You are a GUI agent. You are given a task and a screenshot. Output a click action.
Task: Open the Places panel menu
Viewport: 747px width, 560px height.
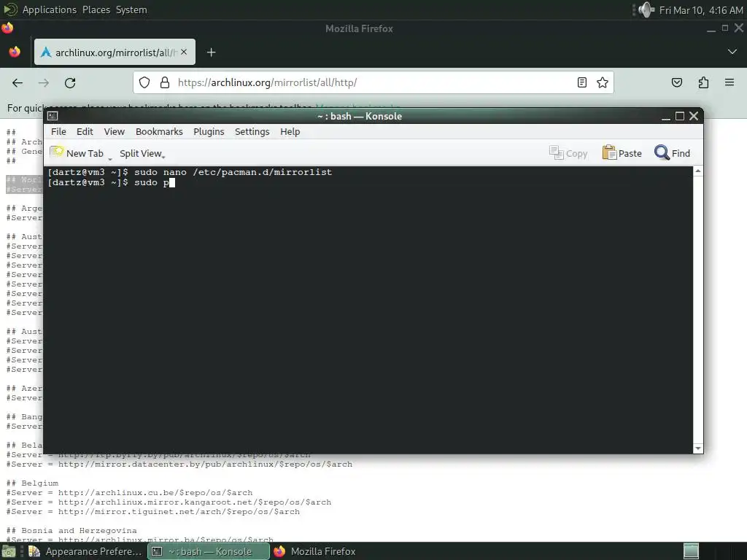(x=96, y=9)
